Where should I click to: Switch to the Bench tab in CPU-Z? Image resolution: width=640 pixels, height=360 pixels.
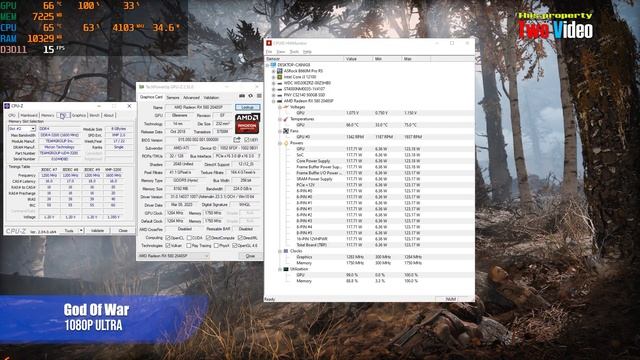pos(94,116)
